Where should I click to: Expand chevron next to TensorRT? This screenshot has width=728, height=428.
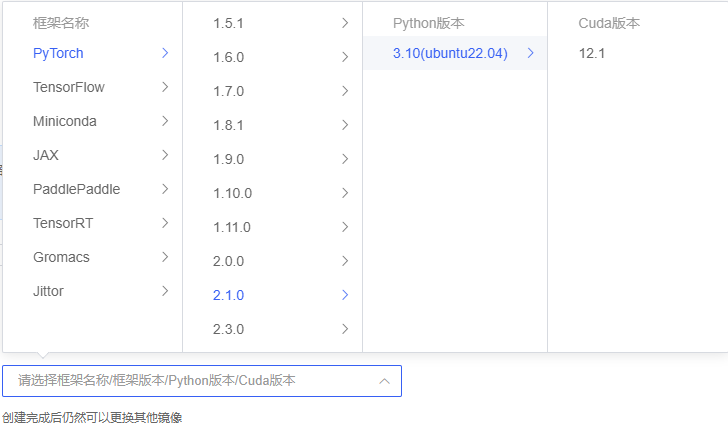(x=165, y=223)
